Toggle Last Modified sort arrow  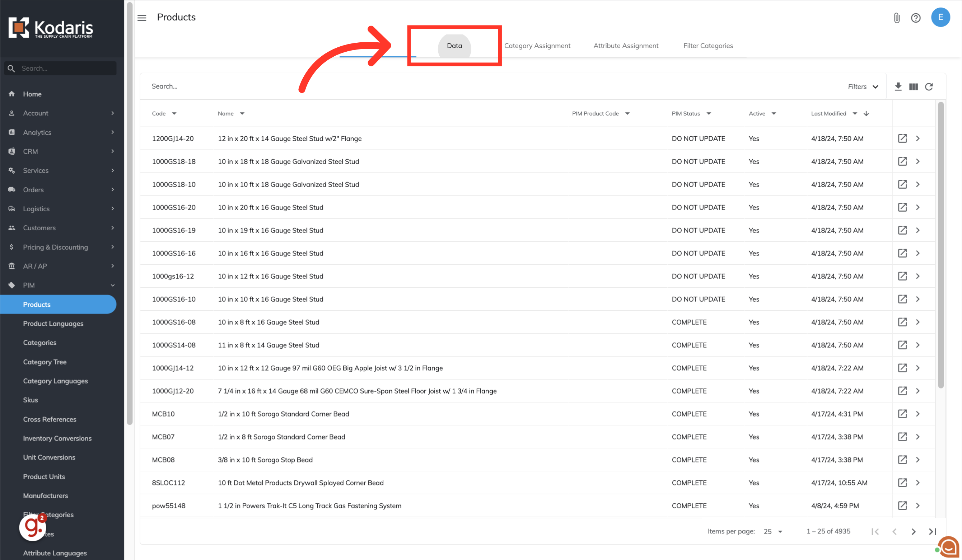point(866,114)
